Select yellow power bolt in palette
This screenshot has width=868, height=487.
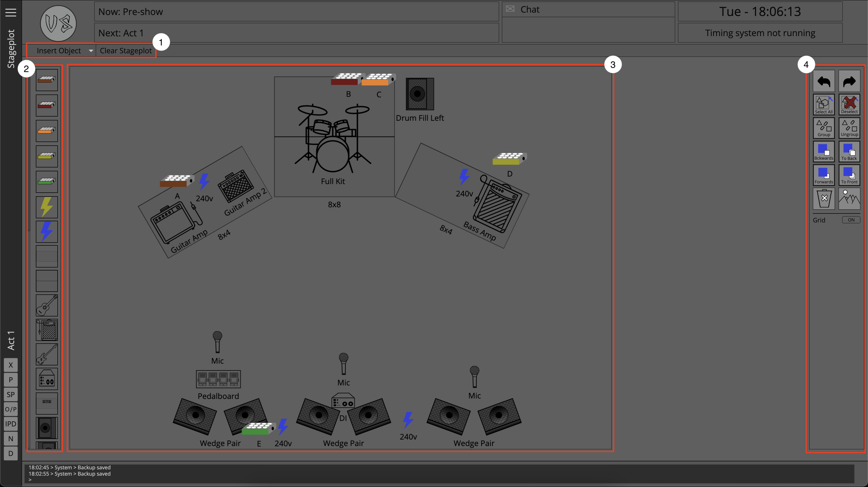(47, 207)
